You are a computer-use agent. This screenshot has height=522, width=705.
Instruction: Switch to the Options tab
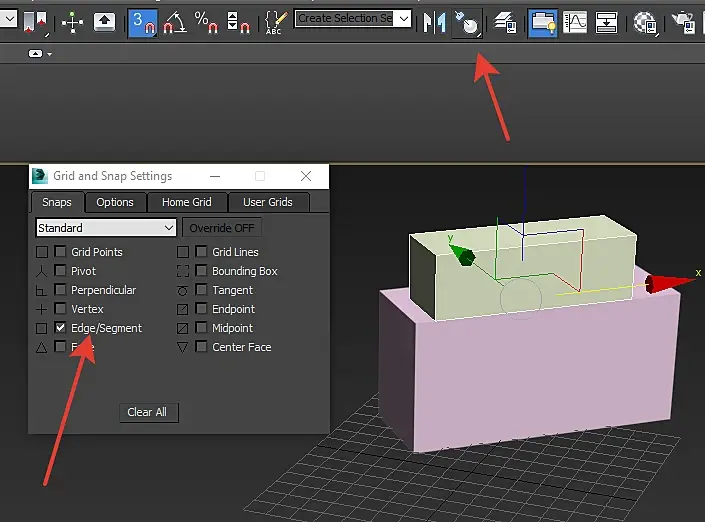pyautogui.click(x=115, y=202)
